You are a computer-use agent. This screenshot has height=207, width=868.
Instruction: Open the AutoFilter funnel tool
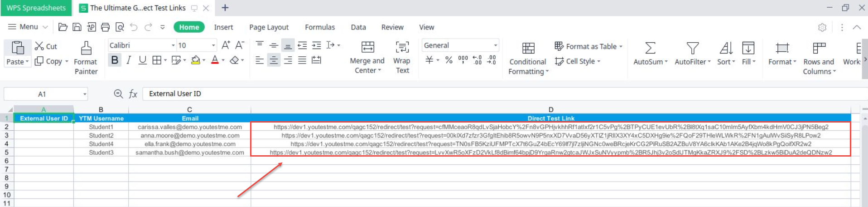pyautogui.click(x=692, y=48)
